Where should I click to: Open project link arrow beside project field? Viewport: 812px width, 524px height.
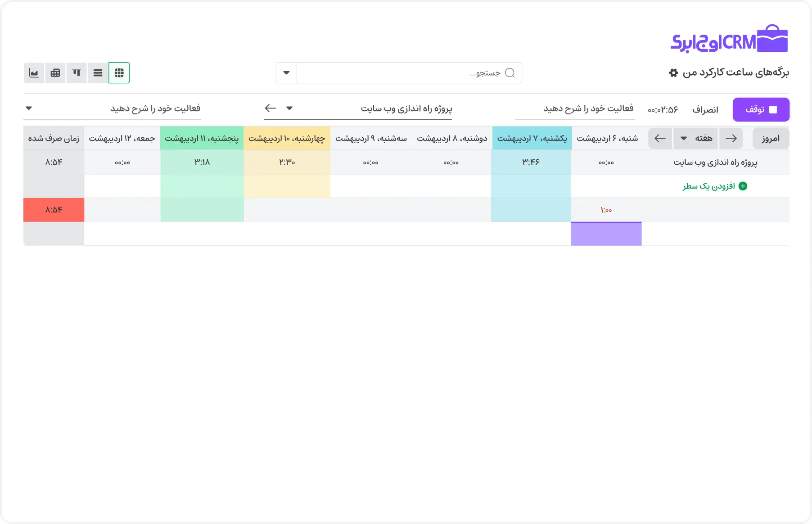click(271, 108)
